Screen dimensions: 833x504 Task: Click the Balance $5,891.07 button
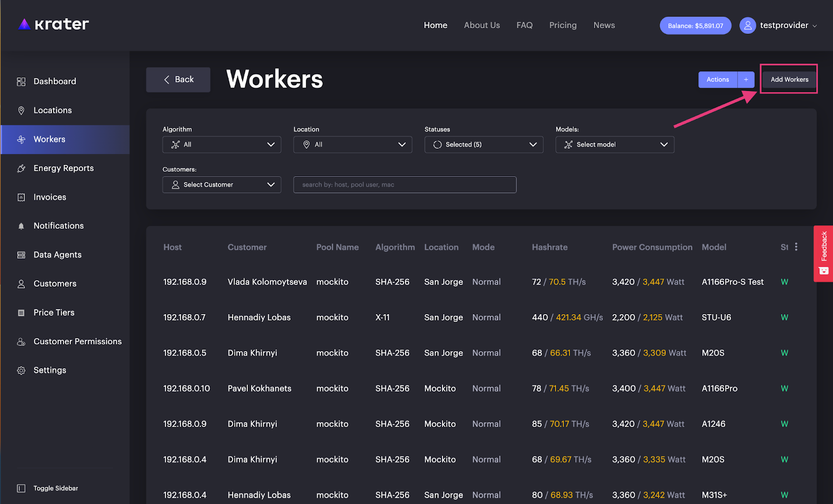click(x=696, y=25)
